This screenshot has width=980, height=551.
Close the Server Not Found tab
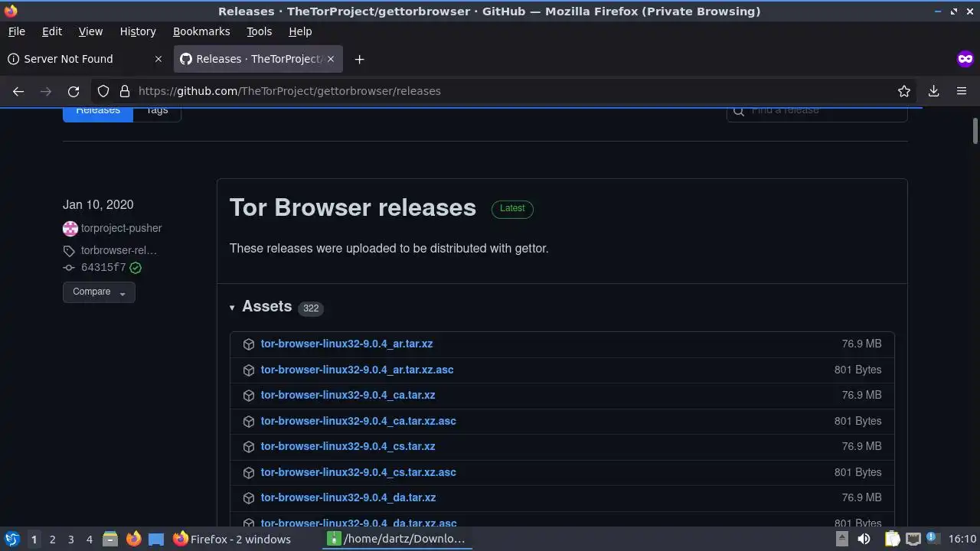pyautogui.click(x=158, y=59)
